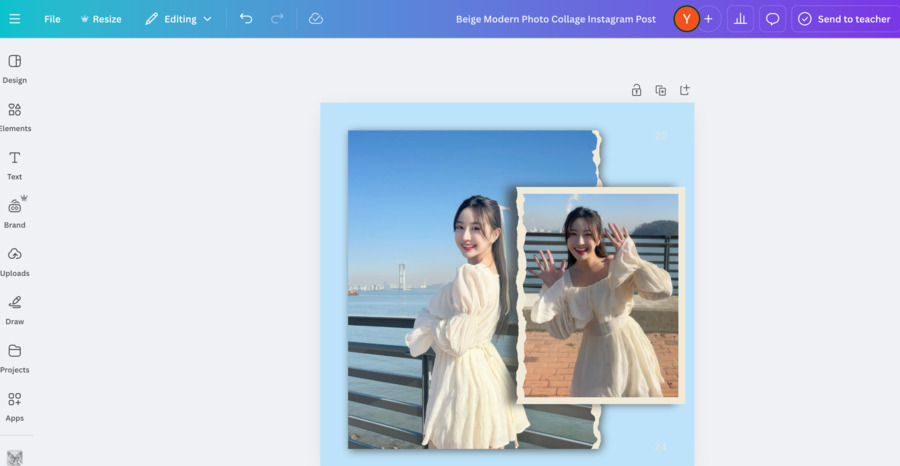Open the comments speech bubble
The image size is (900, 466).
773,19
